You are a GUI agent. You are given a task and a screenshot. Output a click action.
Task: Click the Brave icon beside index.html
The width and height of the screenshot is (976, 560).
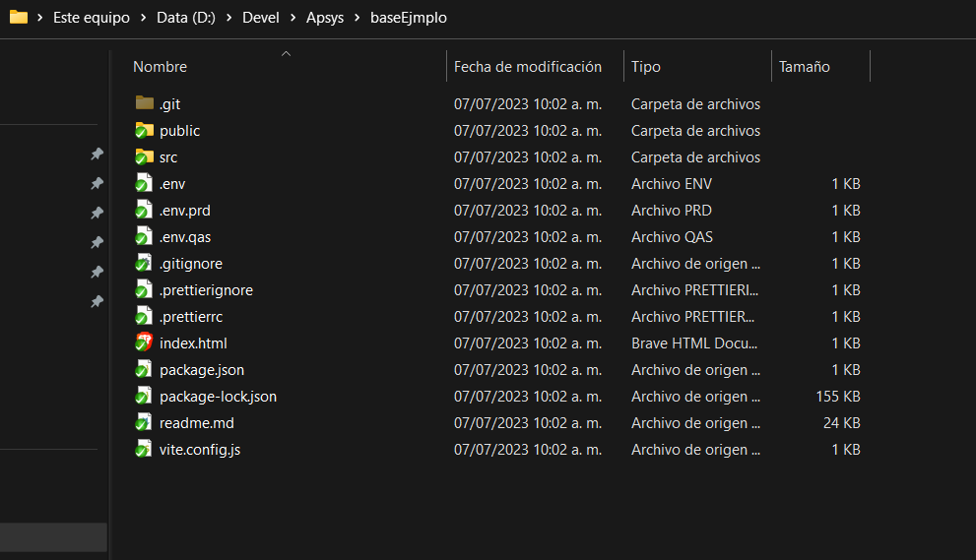point(145,342)
